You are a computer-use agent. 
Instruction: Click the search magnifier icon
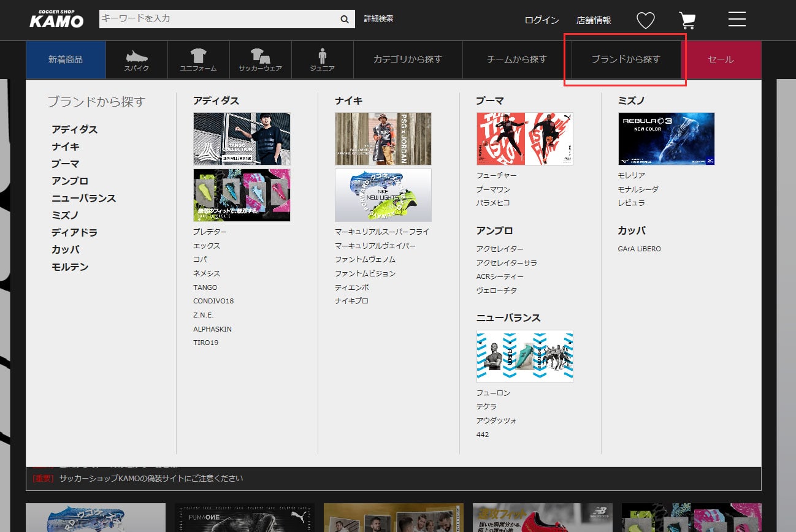click(x=345, y=19)
